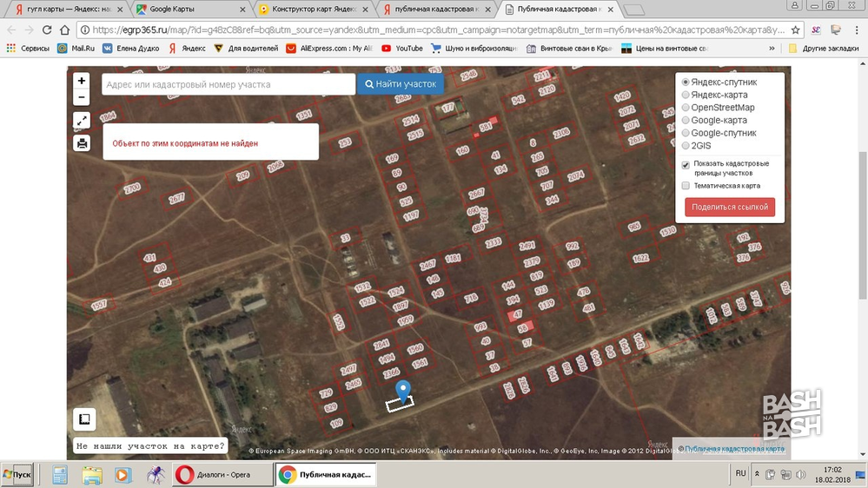
Task: Focus the address or cadastral number field
Action: point(229,84)
